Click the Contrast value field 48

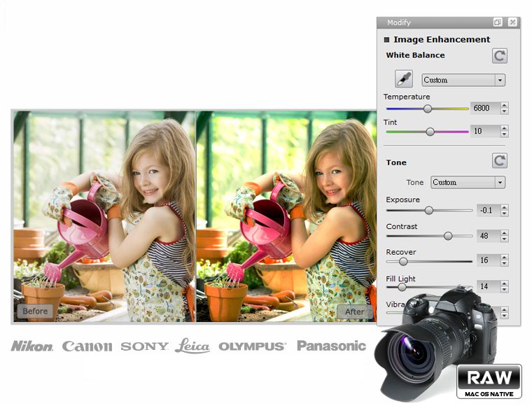489,236
